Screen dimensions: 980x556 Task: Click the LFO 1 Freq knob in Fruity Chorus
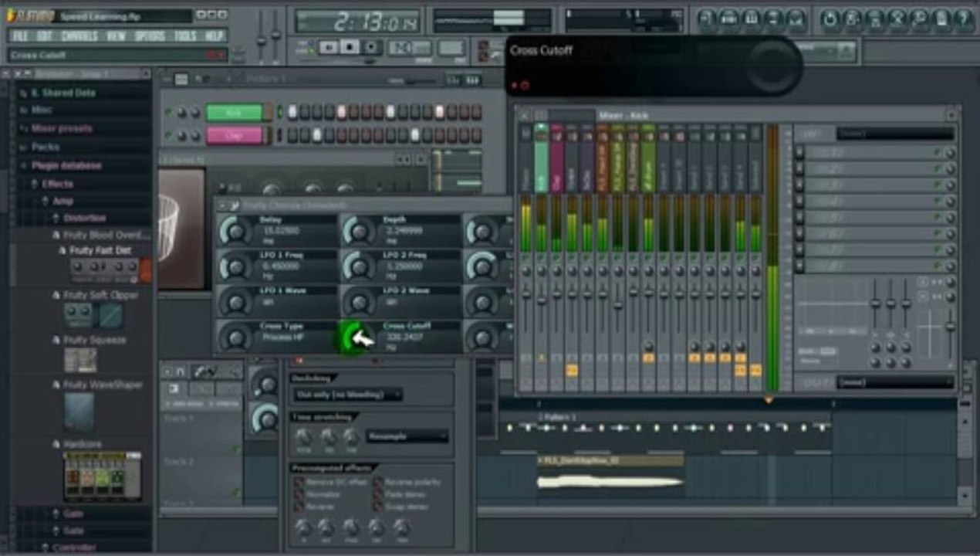[x=234, y=266]
